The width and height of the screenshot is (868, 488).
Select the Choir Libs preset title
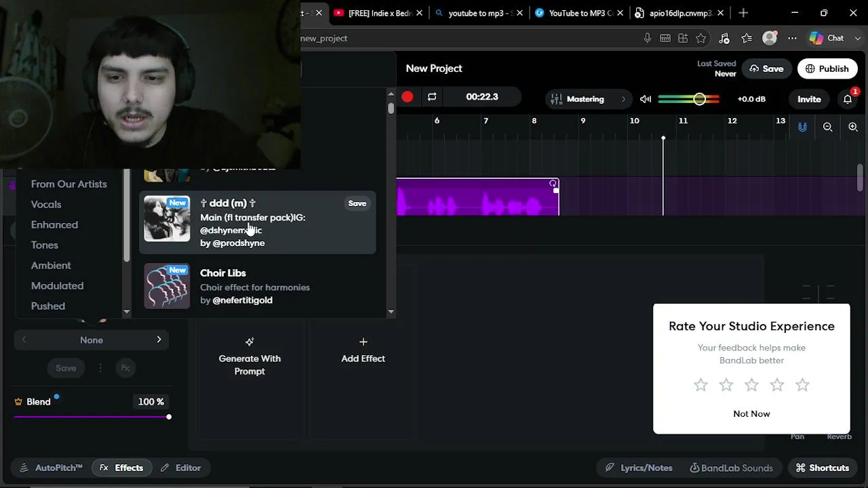[x=223, y=273]
